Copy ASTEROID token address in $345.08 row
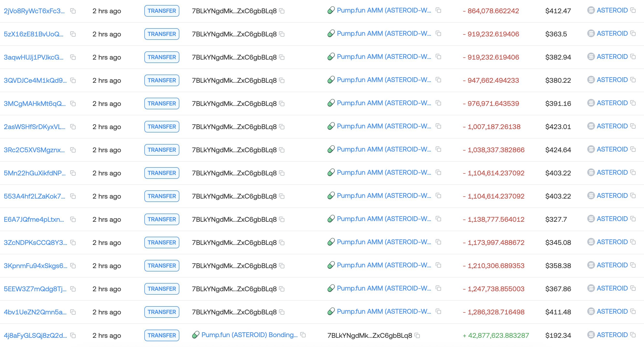Viewport: 644px width, 347px height. [633, 242]
